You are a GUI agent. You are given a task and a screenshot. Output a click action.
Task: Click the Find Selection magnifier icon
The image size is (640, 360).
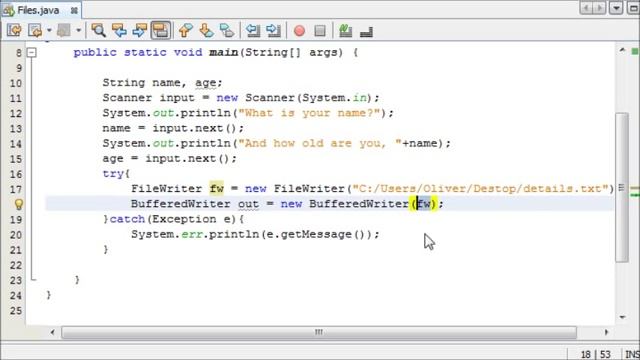(x=98, y=31)
